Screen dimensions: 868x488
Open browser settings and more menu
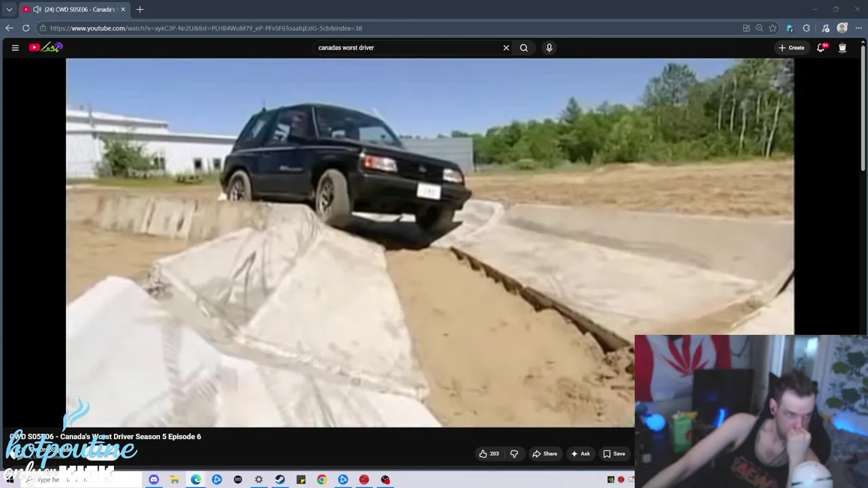pyautogui.click(x=859, y=28)
